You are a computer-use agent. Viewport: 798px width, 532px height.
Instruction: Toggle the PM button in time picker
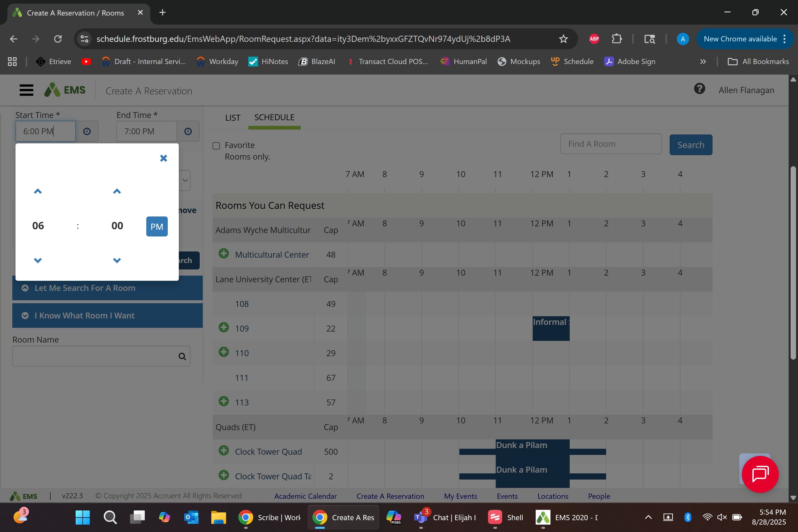coord(157,226)
